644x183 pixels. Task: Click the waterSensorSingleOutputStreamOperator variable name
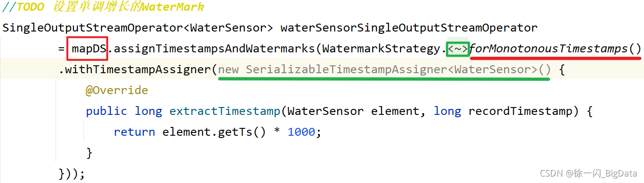click(x=409, y=28)
